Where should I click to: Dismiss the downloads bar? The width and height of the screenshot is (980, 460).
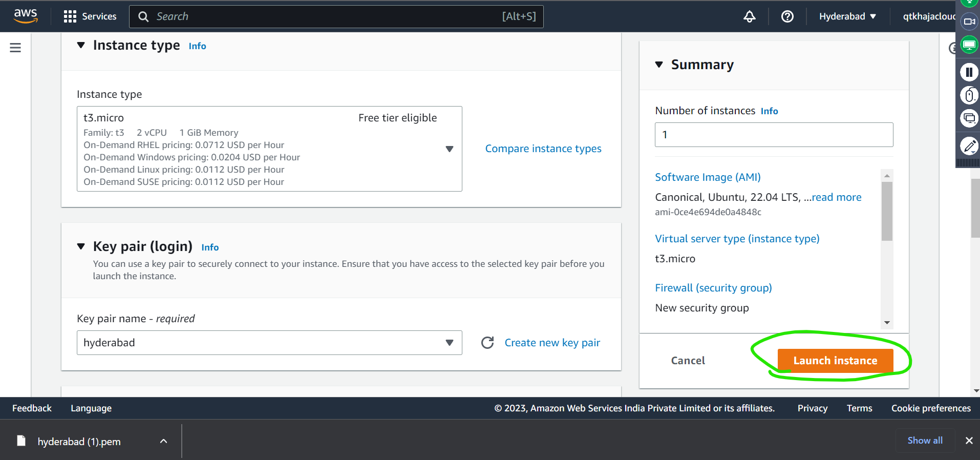pyautogui.click(x=969, y=441)
